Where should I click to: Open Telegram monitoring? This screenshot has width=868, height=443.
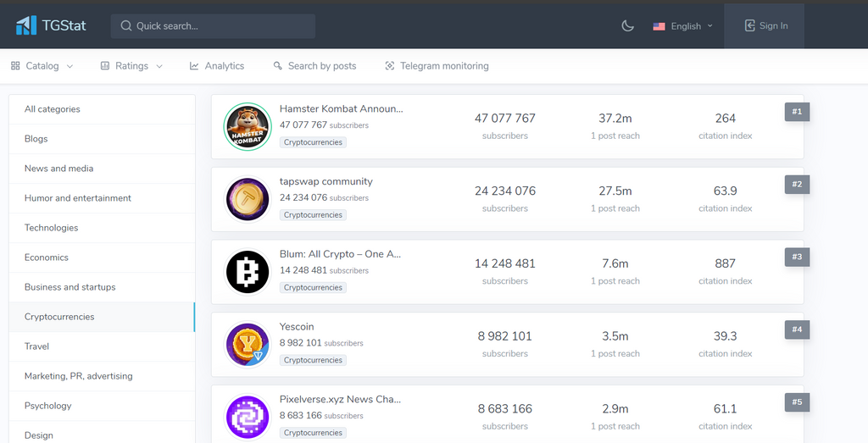point(437,66)
